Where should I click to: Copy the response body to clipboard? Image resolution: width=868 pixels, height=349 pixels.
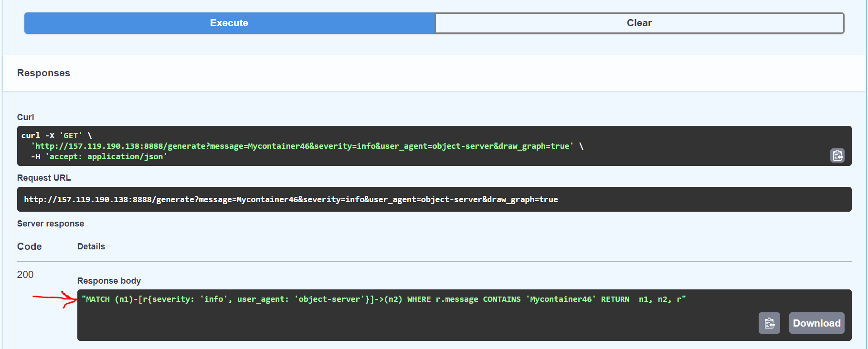pyautogui.click(x=769, y=323)
